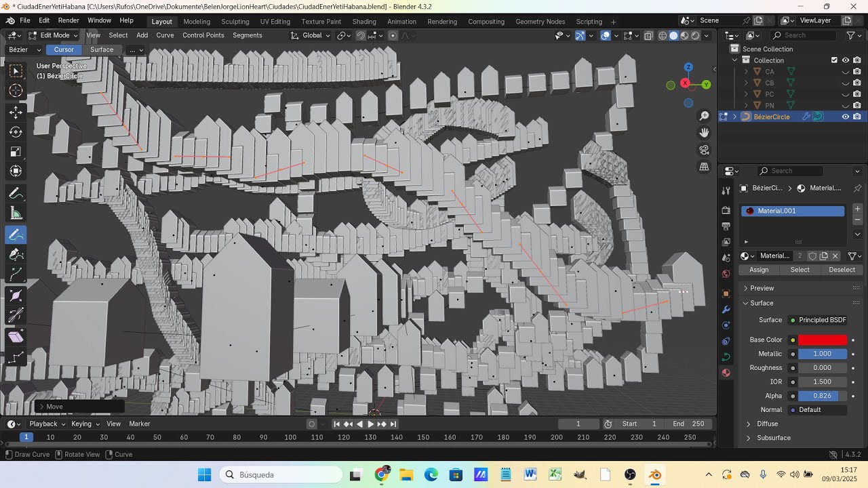Uncheck the Collection exclude checkbox

834,60
